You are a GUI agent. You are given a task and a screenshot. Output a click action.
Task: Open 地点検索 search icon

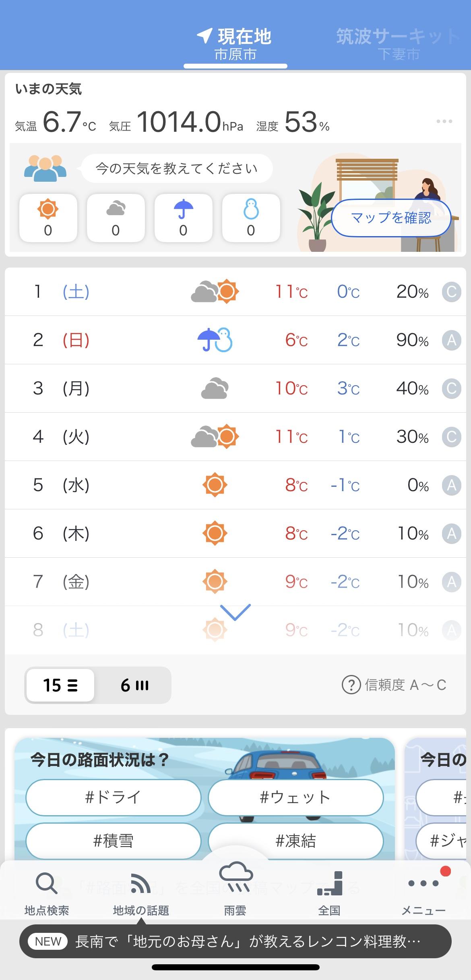[47, 891]
